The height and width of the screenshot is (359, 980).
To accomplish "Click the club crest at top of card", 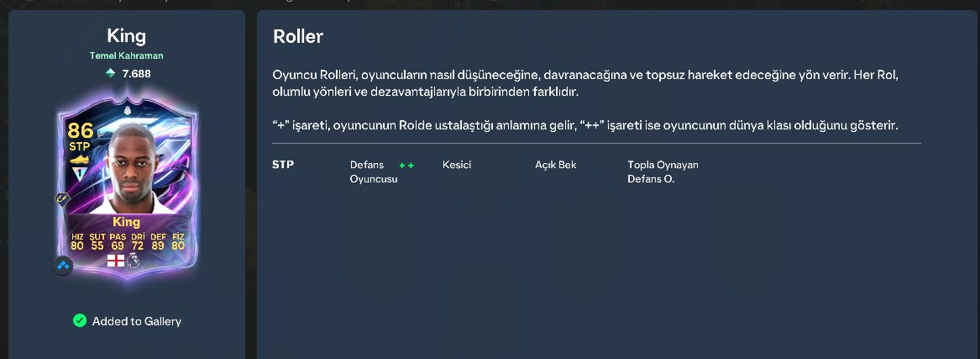I will click(x=129, y=111).
